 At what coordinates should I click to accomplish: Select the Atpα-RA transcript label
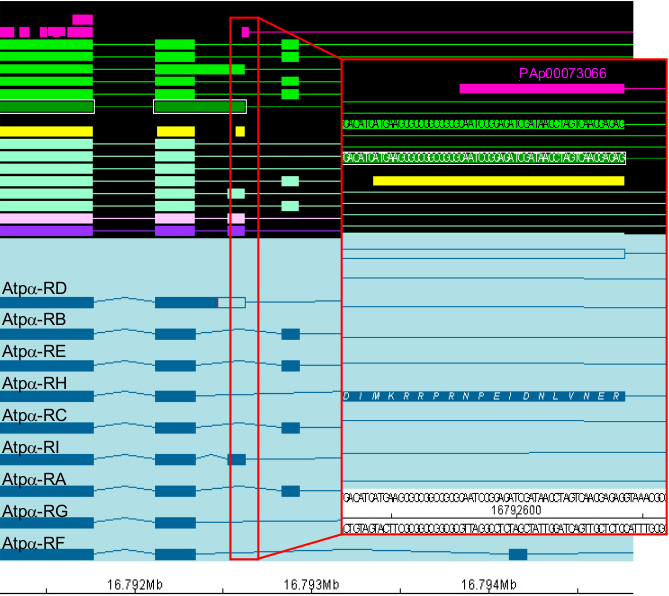tap(34, 480)
